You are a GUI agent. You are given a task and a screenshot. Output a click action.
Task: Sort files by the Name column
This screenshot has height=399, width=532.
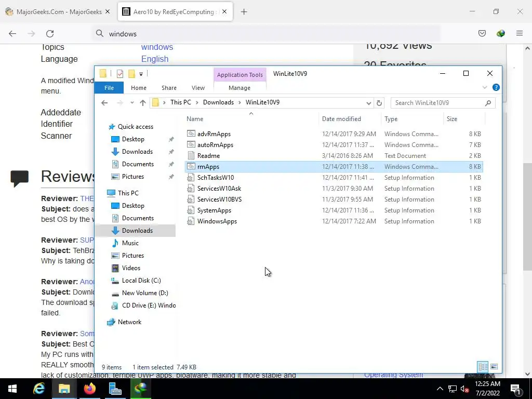[x=195, y=119]
